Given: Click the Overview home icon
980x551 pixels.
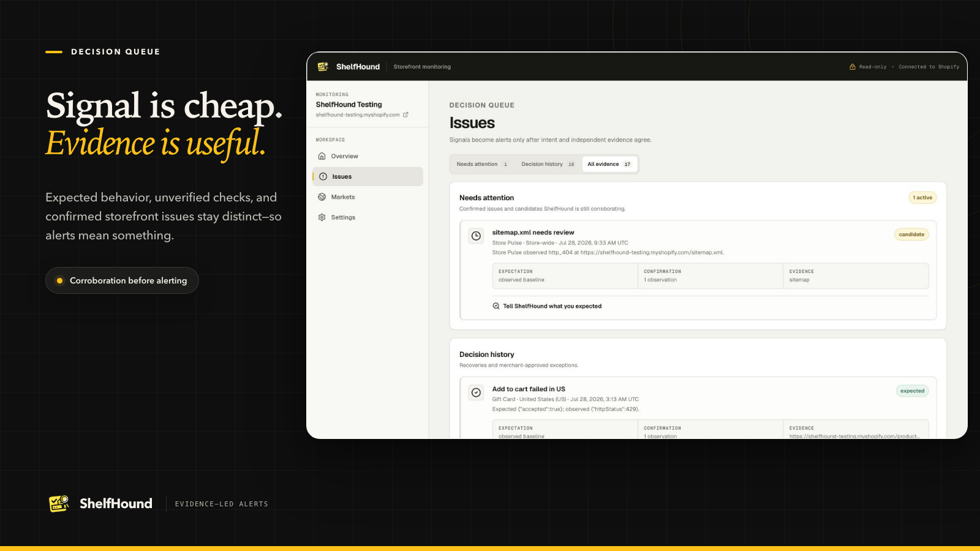Looking at the screenshot, I should click(x=322, y=156).
